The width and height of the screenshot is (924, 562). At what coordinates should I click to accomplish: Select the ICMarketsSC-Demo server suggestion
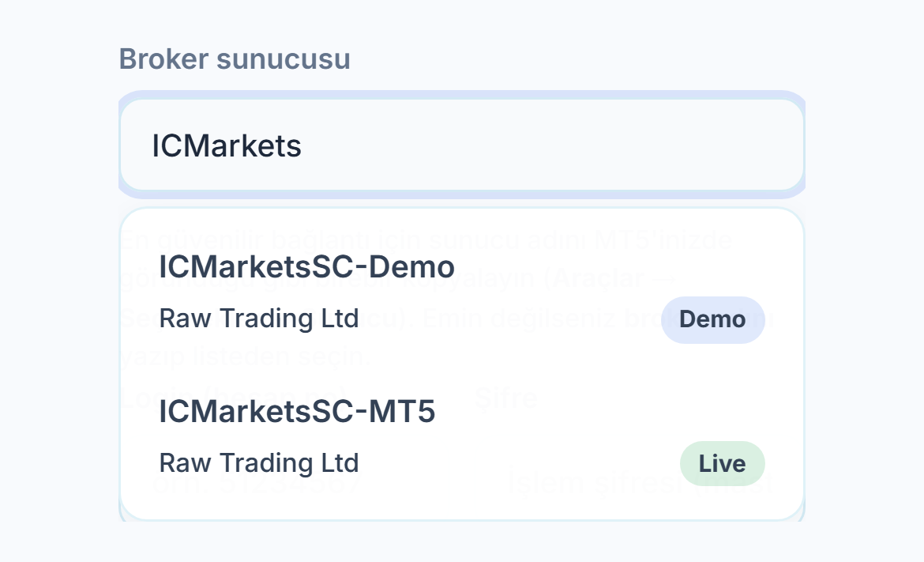click(462, 293)
